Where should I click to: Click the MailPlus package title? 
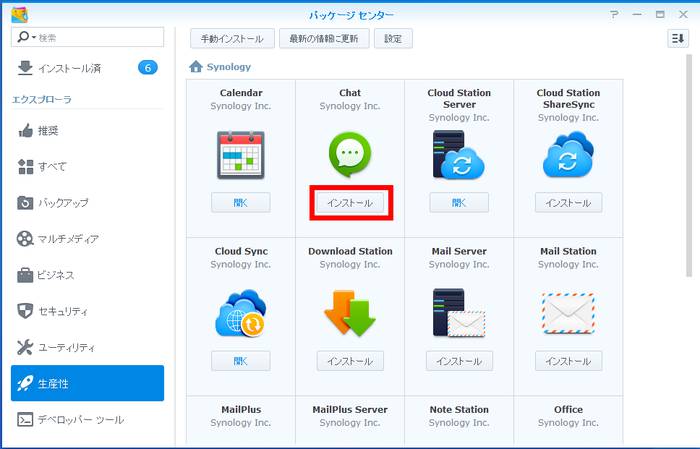pyautogui.click(x=241, y=409)
